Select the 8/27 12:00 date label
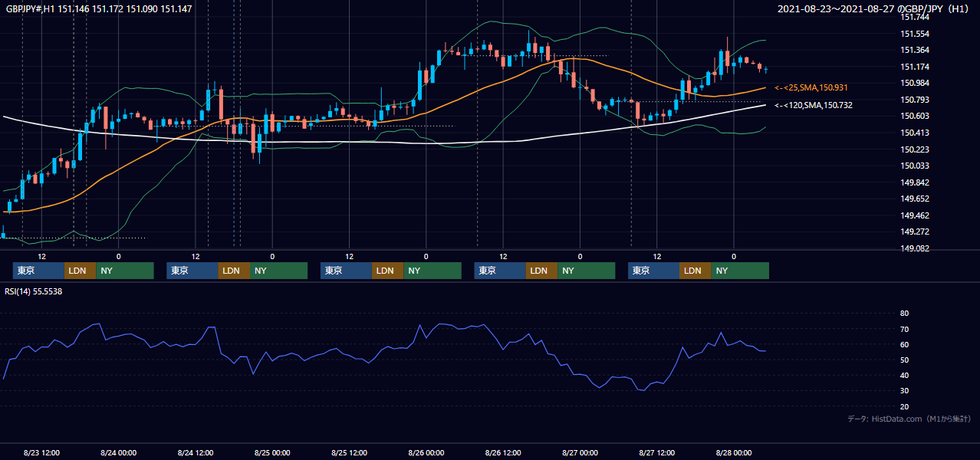980x460 pixels. pos(657,452)
